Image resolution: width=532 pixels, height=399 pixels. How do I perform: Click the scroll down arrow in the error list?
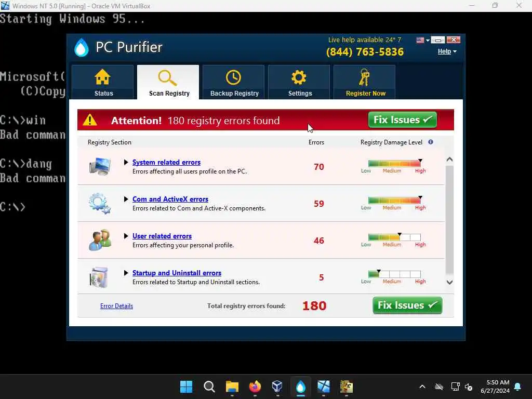pyautogui.click(x=449, y=282)
